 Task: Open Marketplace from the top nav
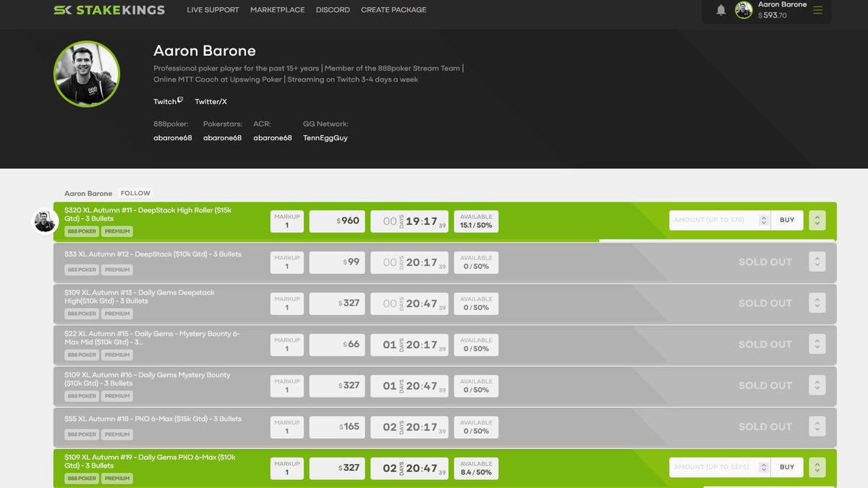[278, 10]
